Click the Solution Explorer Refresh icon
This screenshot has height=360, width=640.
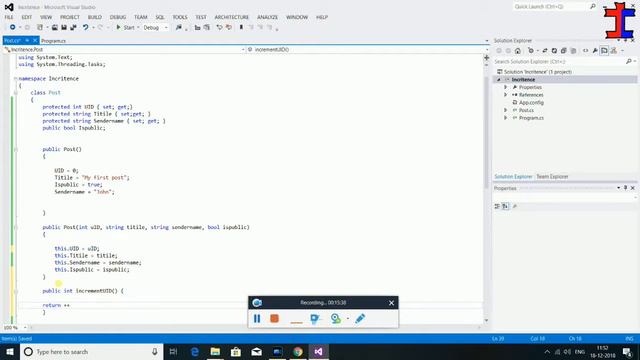[x=554, y=51]
